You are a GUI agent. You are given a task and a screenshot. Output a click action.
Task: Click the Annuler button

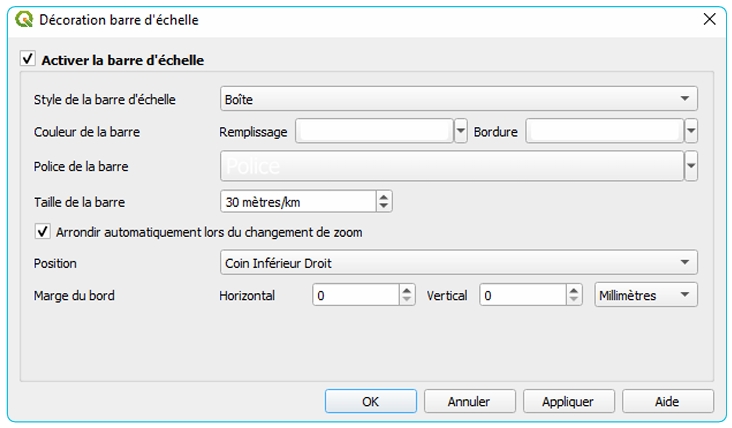(x=469, y=402)
